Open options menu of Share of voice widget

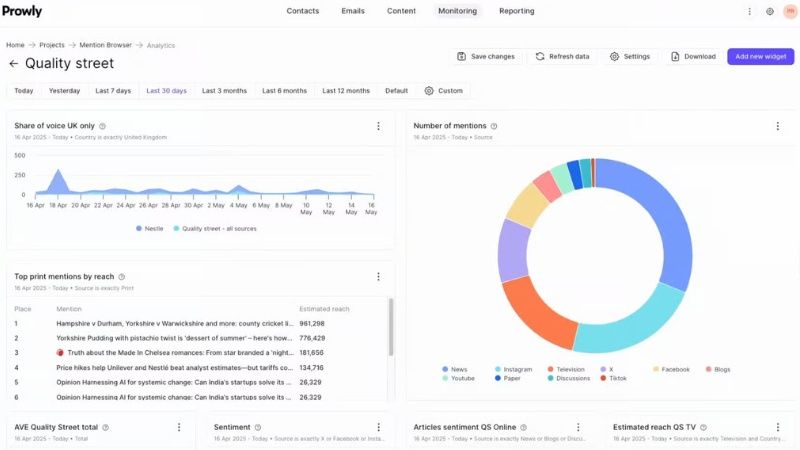point(378,126)
